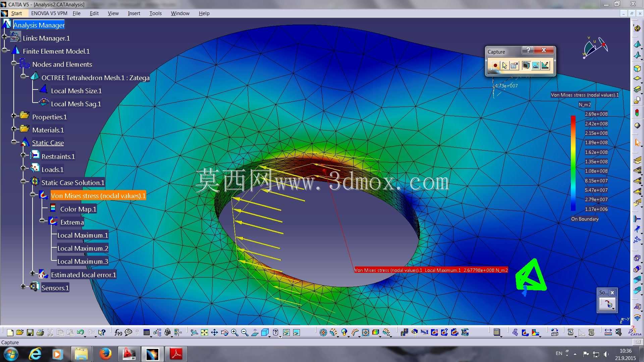Screen dimensions: 644x362
Task: Select the Color Map.1 tree item
Action: point(78,209)
